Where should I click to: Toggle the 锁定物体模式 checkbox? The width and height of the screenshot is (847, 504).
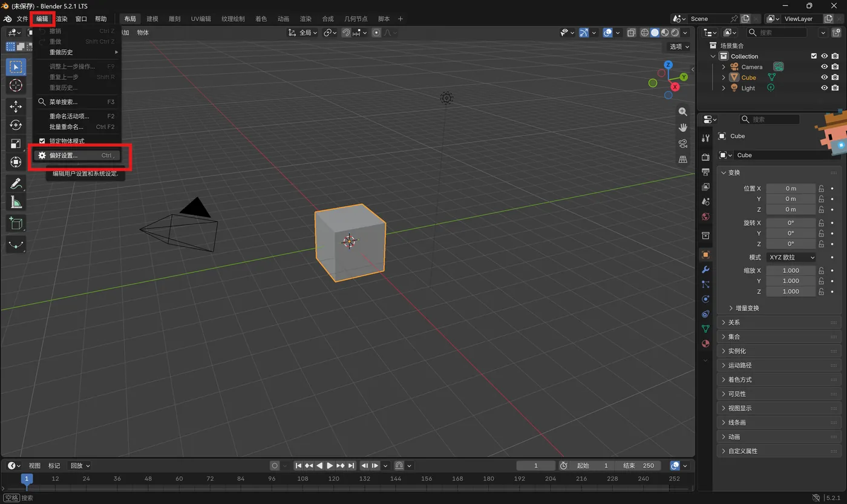(x=42, y=141)
